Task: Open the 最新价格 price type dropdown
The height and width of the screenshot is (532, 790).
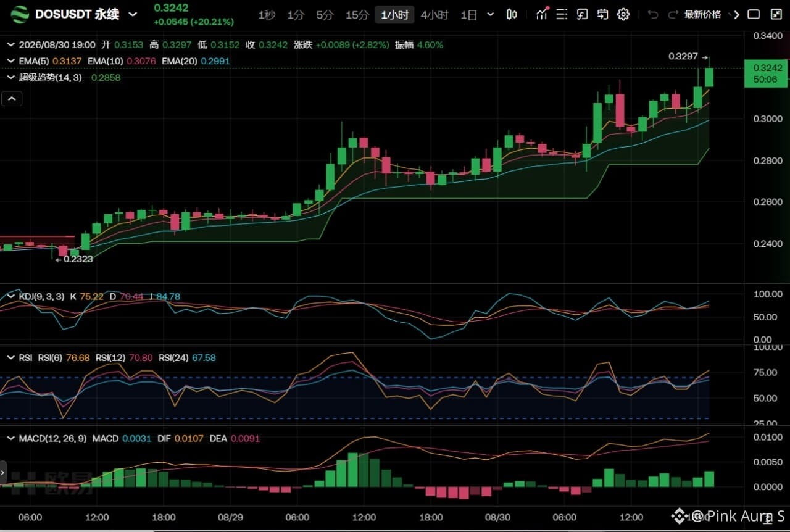Action: [703, 14]
